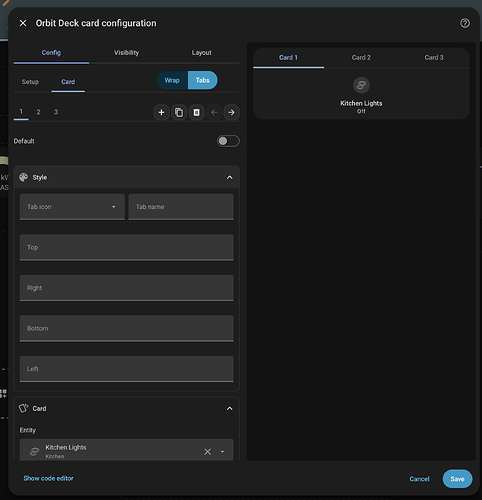482x500 pixels.
Task: Show Card 1 in the preview
Action: tap(288, 58)
